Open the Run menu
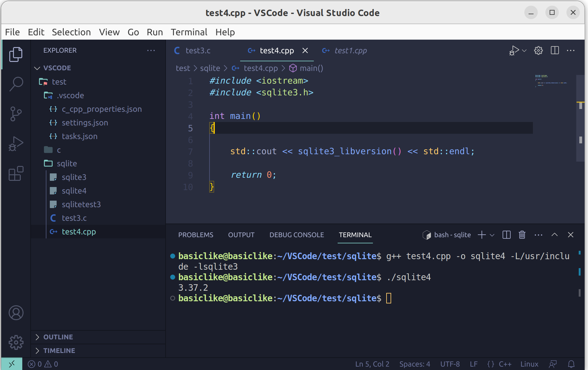Viewport: 588px width, 370px height. 155,32
